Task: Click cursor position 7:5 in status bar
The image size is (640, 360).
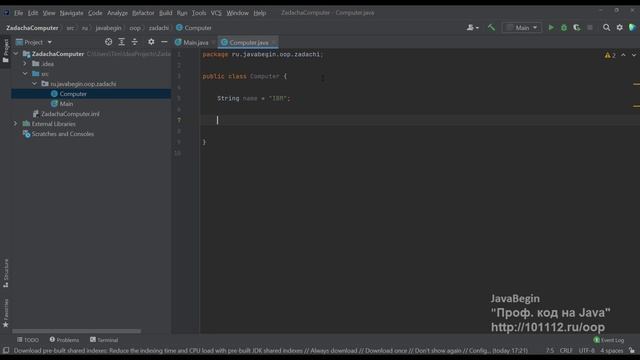Action: pos(550,351)
